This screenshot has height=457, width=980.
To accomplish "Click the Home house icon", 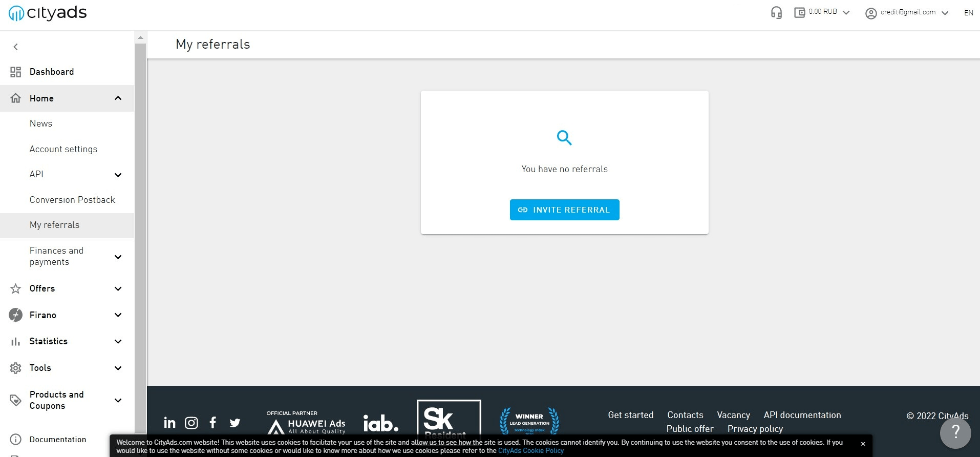I will tap(16, 98).
